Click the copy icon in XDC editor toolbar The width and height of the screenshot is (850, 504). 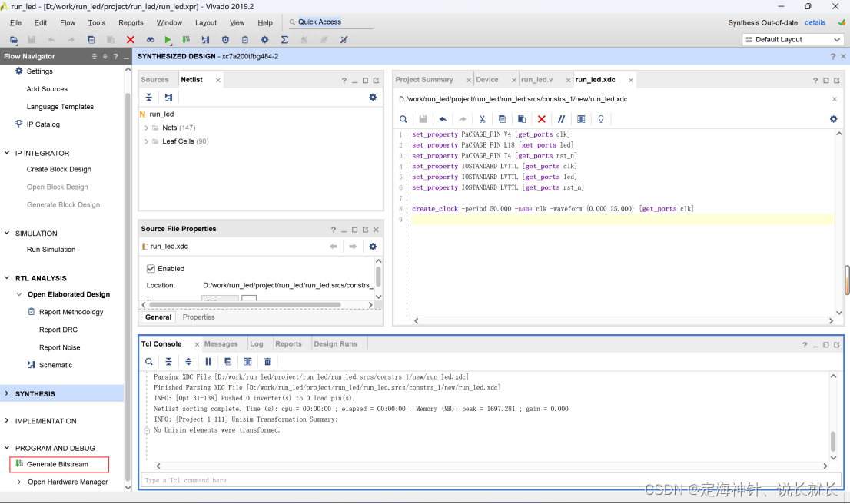[x=502, y=119]
